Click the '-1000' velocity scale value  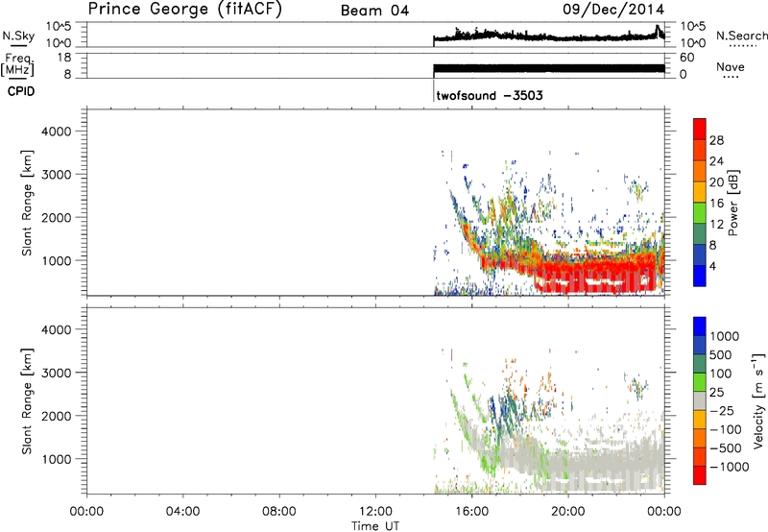729,467
